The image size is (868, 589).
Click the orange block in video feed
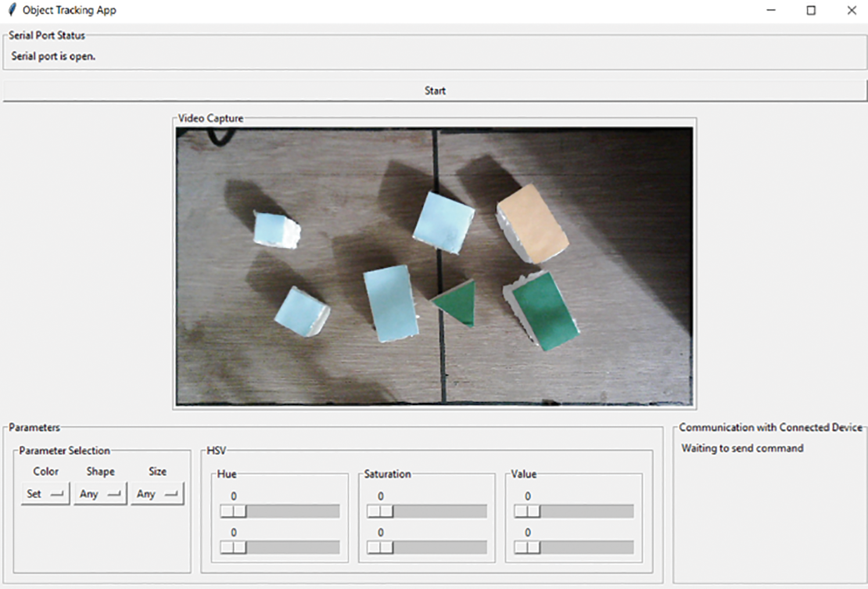point(533,224)
